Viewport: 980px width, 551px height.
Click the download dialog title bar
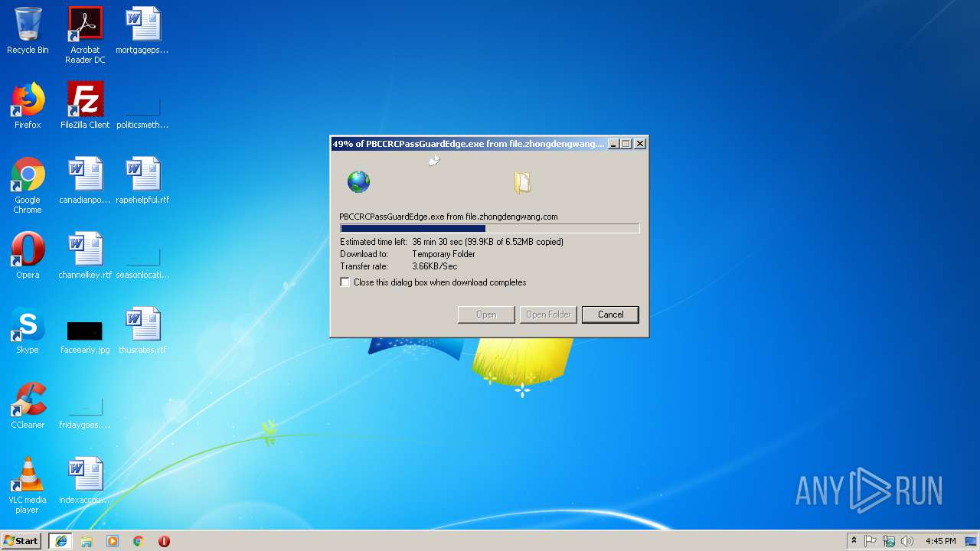coord(469,143)
